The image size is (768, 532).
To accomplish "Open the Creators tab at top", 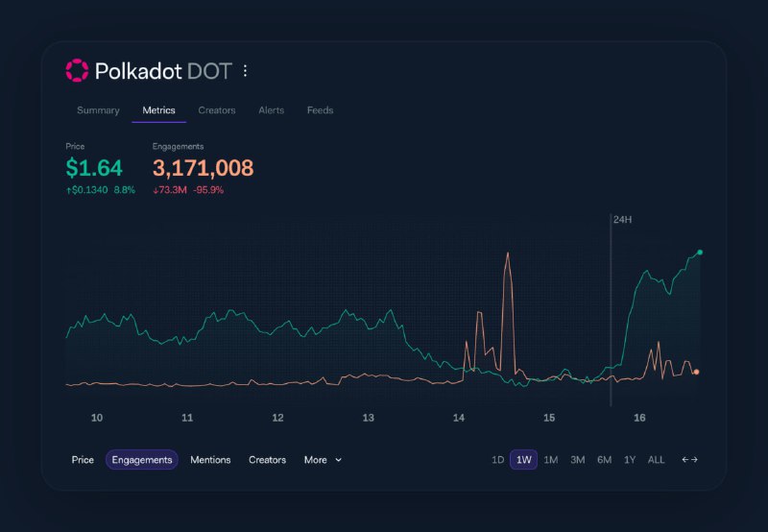I will coord(217,110).
